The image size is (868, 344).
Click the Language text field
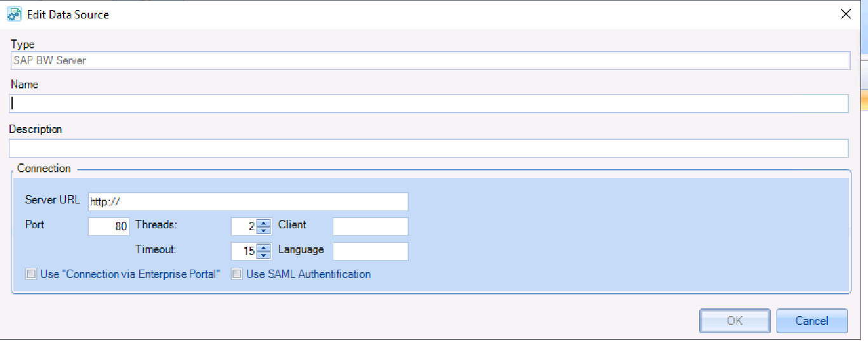tap(370, 251)
